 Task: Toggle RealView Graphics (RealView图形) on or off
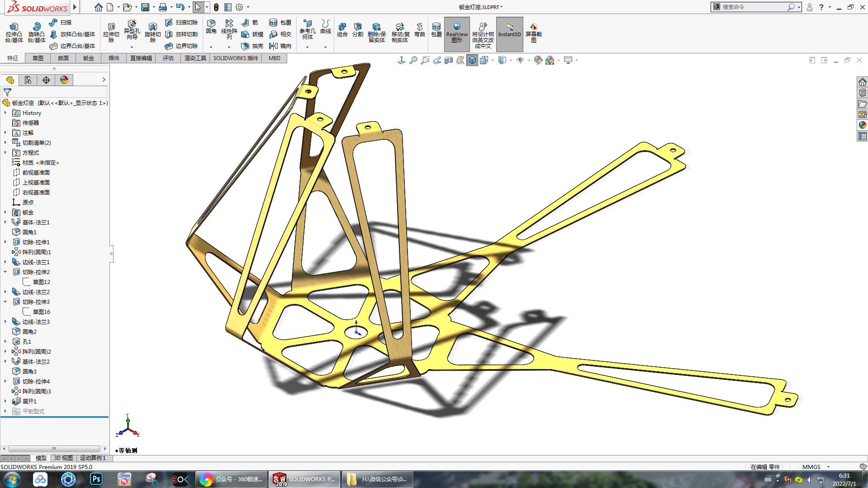tap(457, 34)
